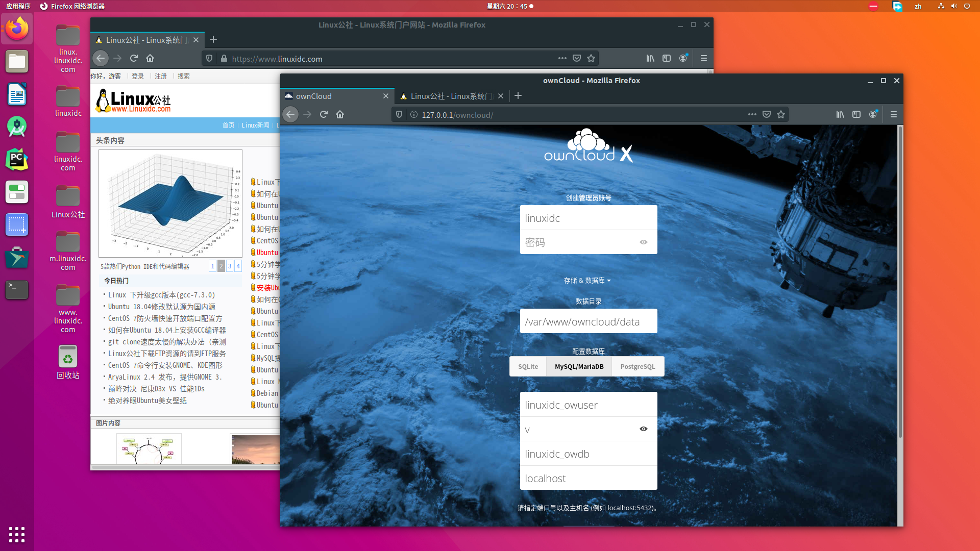Open the 应用程序 menu in top bar
Viewport: 980px width, 551px height.
19,6
